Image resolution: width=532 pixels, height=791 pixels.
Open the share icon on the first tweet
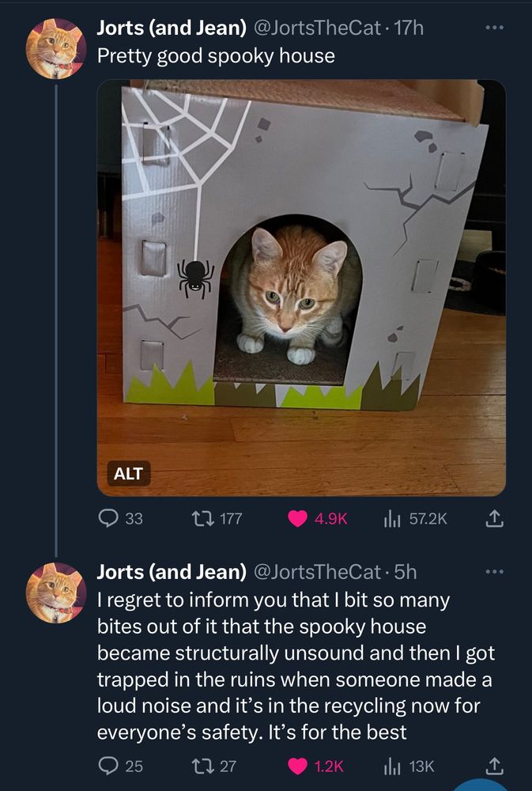(x=493, y=519)
